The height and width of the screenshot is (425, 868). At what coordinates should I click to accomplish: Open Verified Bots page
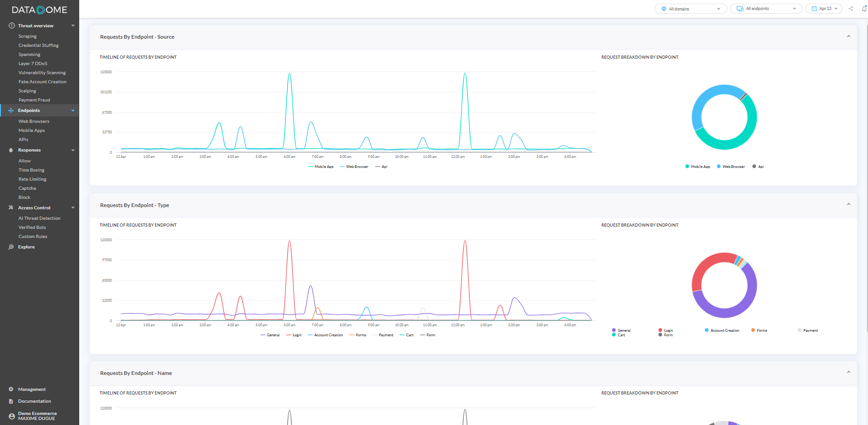pyautogui.click(x=32, y=228)
